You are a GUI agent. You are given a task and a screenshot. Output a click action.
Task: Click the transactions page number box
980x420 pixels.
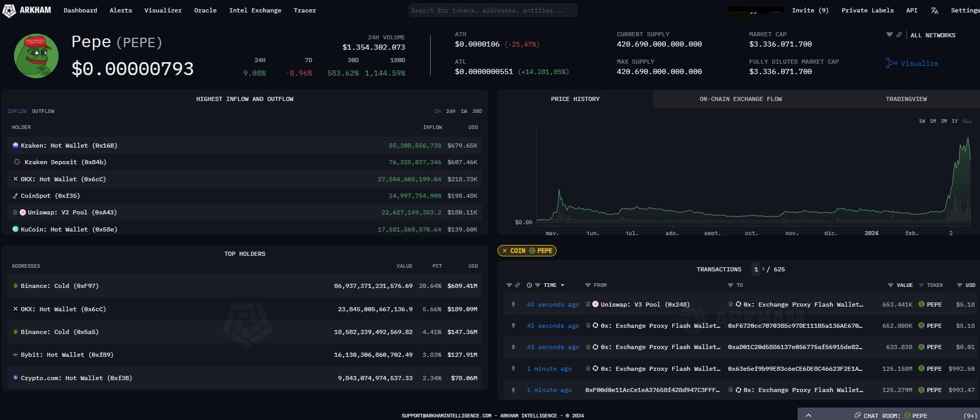(756, 269)
